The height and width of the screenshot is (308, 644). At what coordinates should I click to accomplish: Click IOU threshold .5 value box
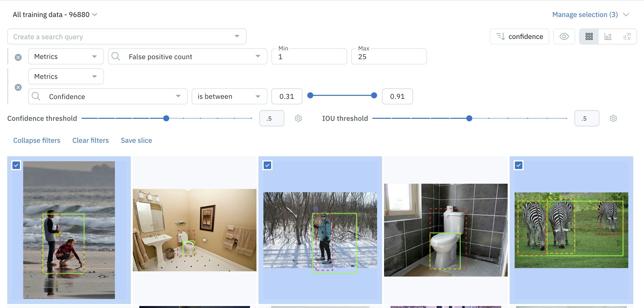[x=587, y=118]
